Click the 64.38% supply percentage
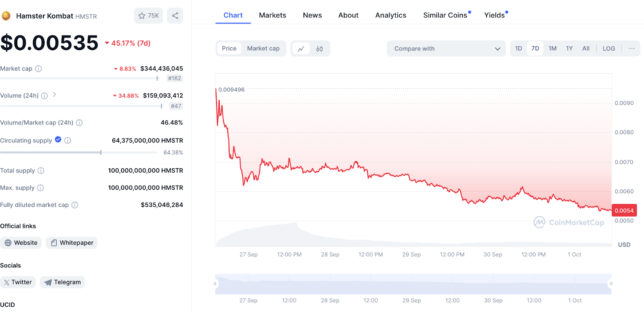Image resolution: width=644 pixels, height=312 pixels. click(173, 153)
